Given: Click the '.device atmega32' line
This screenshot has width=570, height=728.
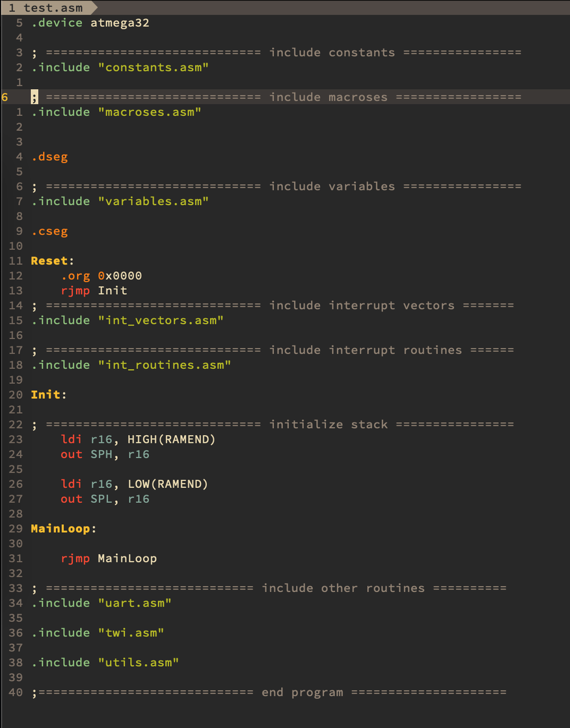Looking at the screenshot, I should click(x=90, y=23).
